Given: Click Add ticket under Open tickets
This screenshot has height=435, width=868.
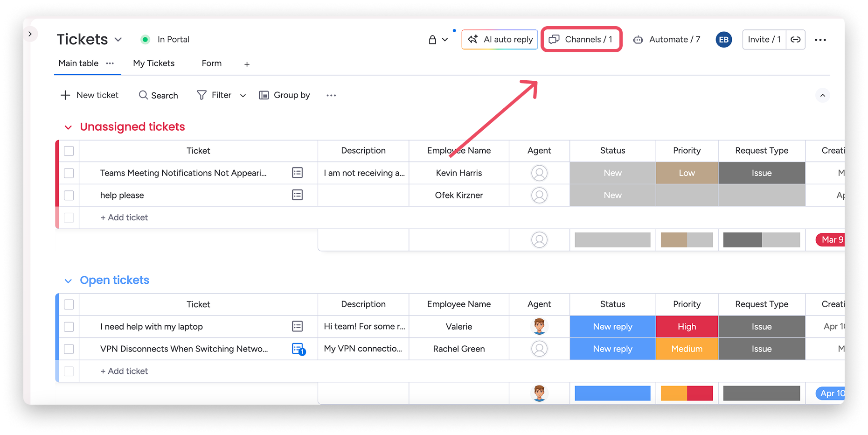Looking at the screenshot, I should [124, 371].
